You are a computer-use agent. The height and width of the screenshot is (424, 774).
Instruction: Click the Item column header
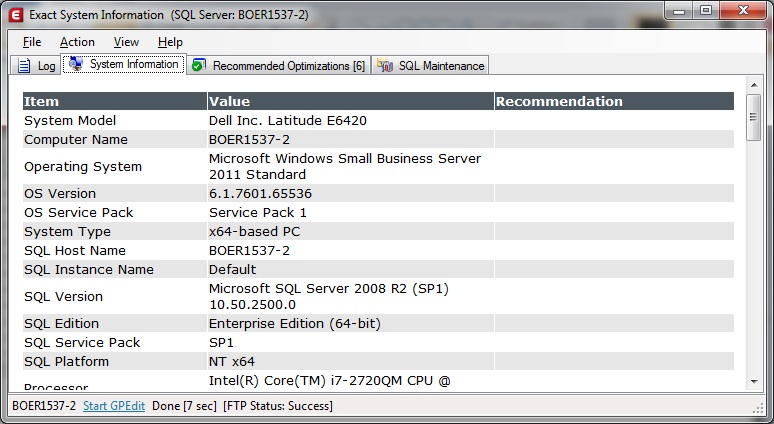pyautogui.click(x=115, y=101)
